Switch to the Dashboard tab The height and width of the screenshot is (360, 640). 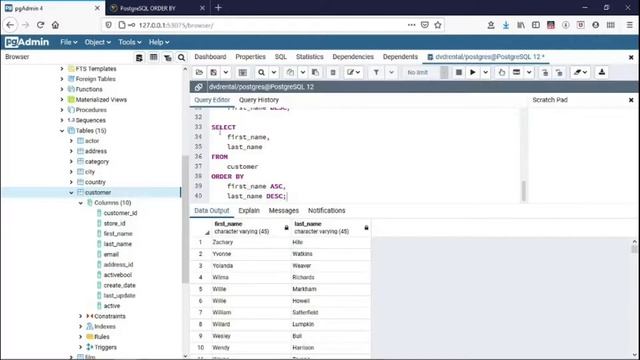[x=210, y=57]
